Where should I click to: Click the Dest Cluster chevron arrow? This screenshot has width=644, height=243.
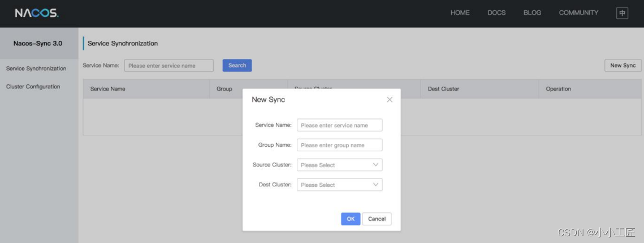pos(375,185)
